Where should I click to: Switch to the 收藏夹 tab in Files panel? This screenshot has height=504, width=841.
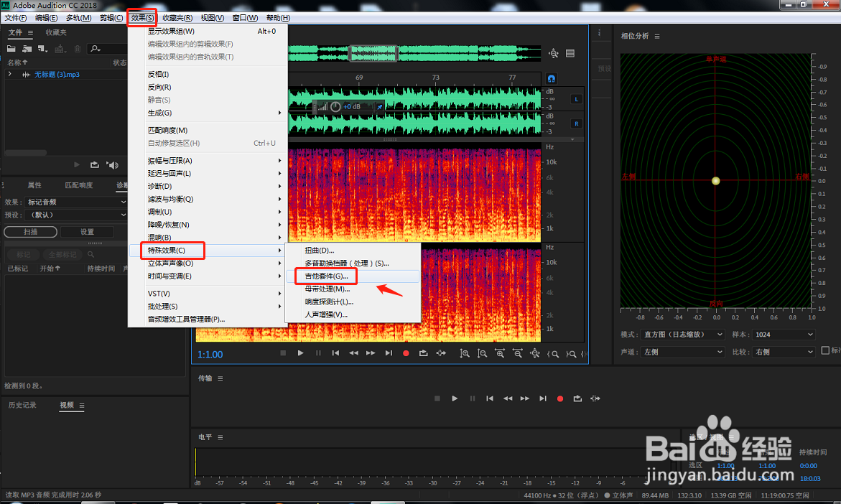(56, 33)
